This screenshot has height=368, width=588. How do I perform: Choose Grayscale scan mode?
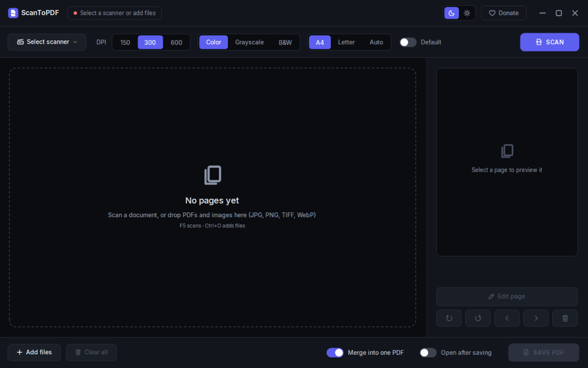point(249,42)
